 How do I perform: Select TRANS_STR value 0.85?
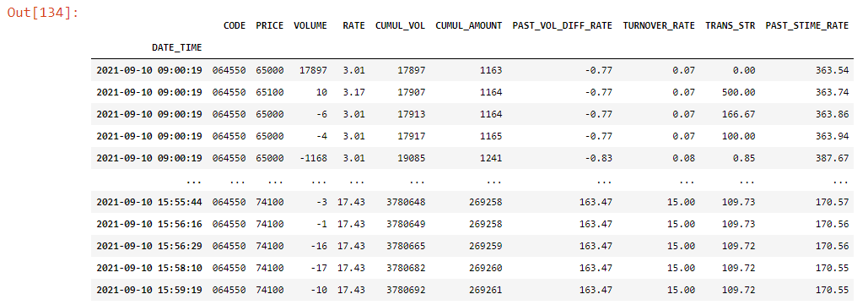743,158
